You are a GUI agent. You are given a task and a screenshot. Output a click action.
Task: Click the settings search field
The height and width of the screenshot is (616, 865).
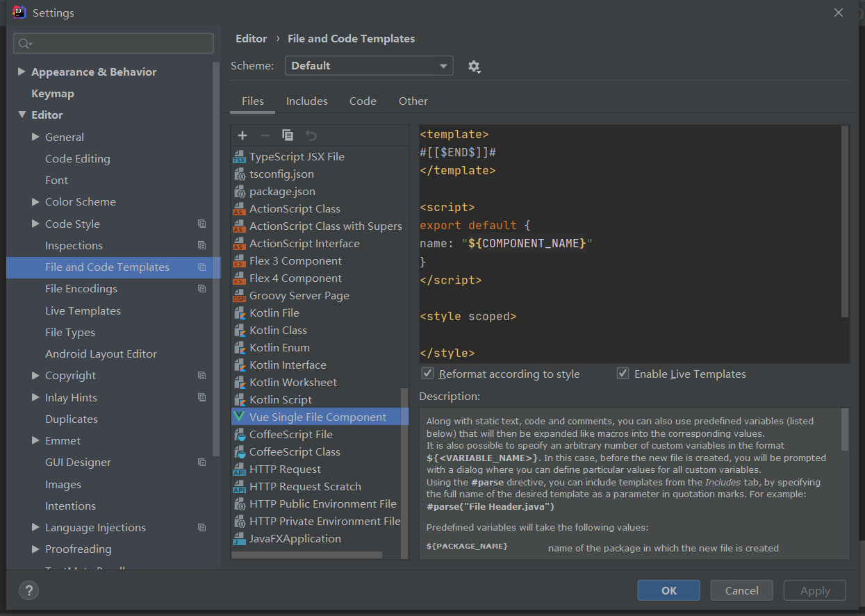coord(113,43)
